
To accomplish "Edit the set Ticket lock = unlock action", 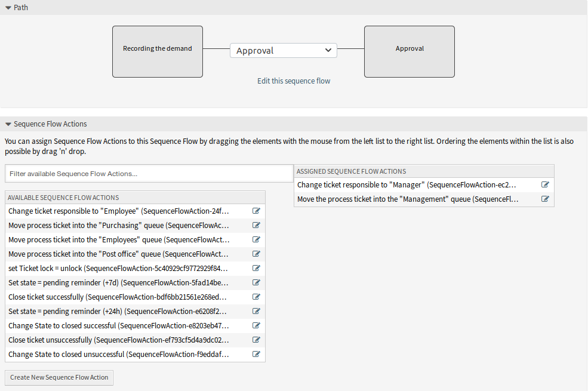I will click(256, 268).
